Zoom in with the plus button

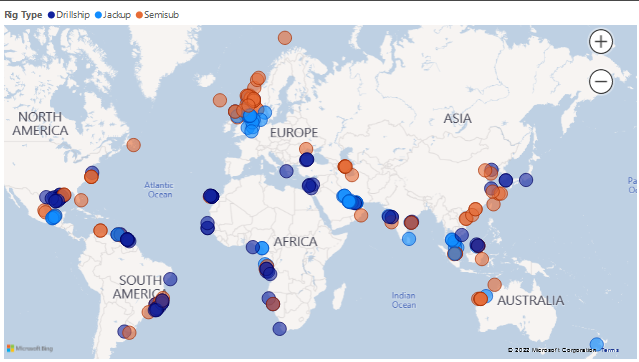(601, 42)
